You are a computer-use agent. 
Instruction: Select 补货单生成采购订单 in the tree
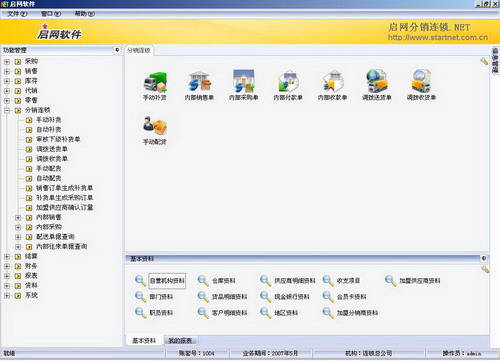pos(64,198)
